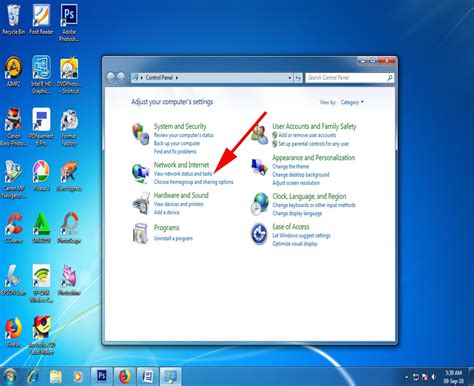
Task: Switch to Photoshop in the taskbar
Action: coord(102,376)
